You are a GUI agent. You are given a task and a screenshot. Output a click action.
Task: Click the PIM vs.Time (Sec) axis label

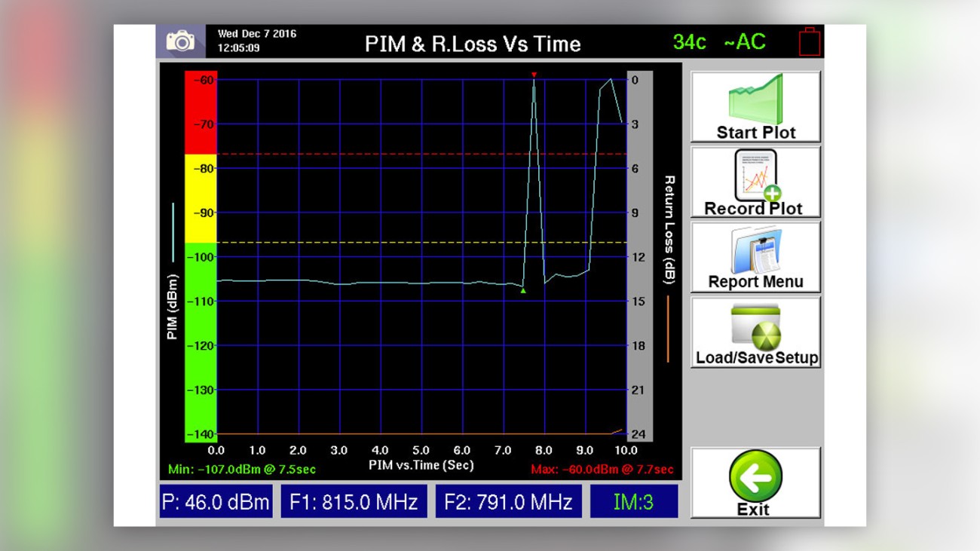(421, 465)
